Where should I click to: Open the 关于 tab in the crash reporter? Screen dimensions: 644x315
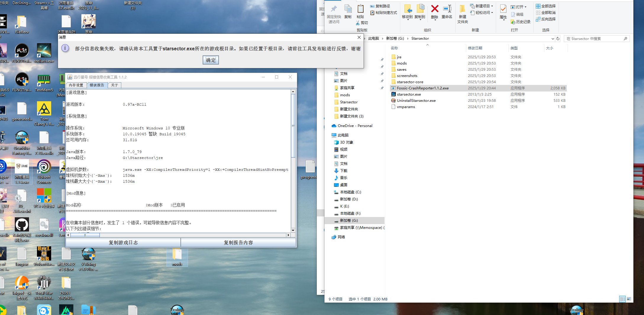pyautogui.click(x=114, y=85)
